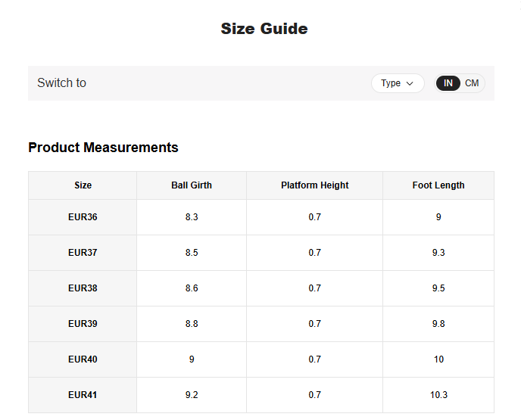
Task: Select the EUR38 size row label
Action: click(83, 288)
